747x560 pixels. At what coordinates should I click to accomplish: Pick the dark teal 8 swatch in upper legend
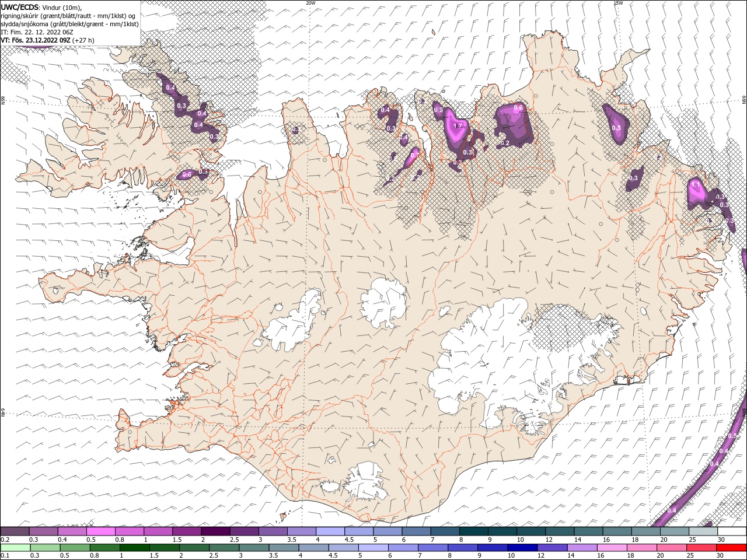click(473, 531)
